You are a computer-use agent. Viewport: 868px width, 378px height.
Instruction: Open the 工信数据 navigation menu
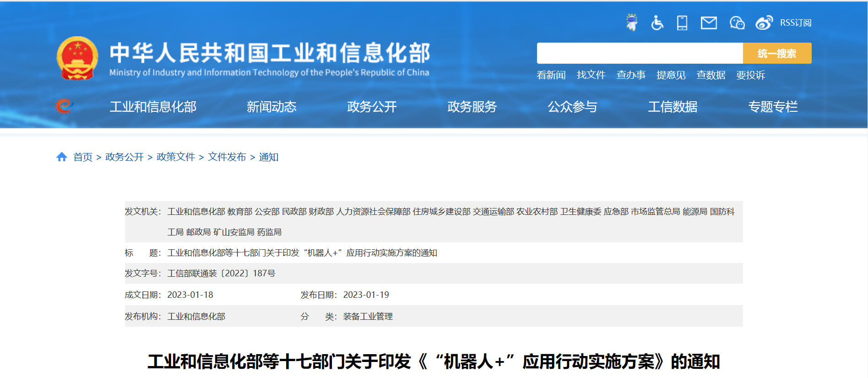coord(673,107)
